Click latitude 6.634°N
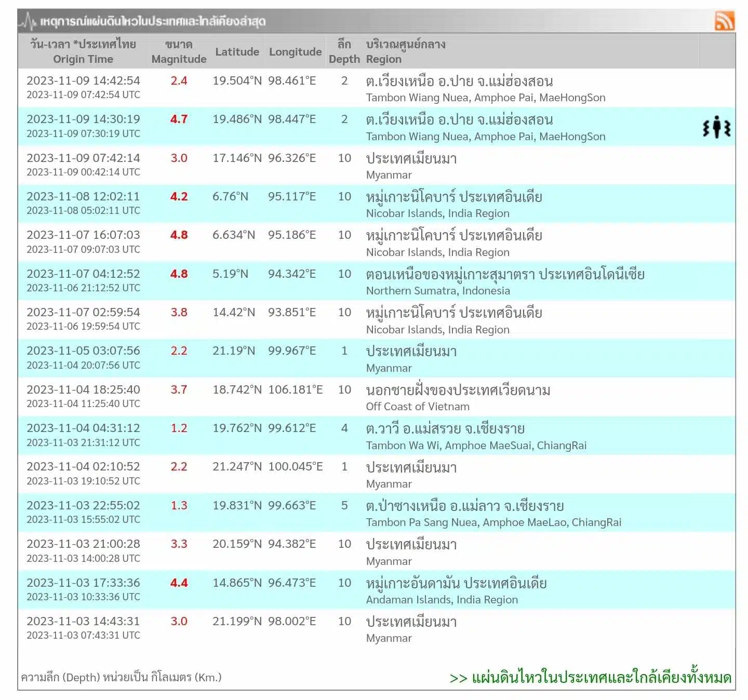748x700 pixels. tap(234, 235)
